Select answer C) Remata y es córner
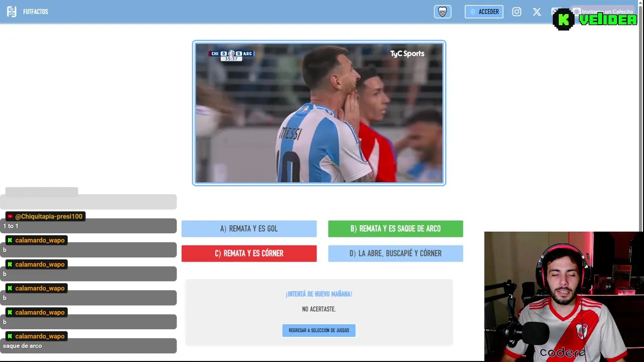The height and width of the screenshot is (362, 644). 249,253
